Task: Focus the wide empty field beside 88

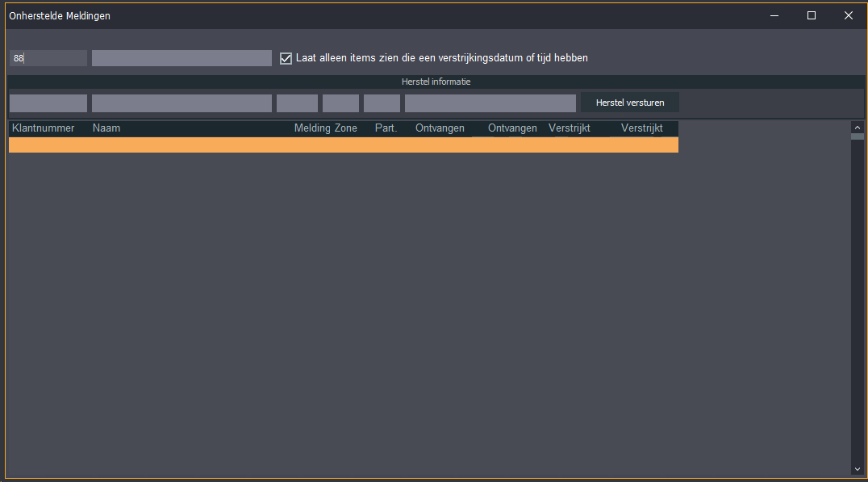Action: click(182, 58)
